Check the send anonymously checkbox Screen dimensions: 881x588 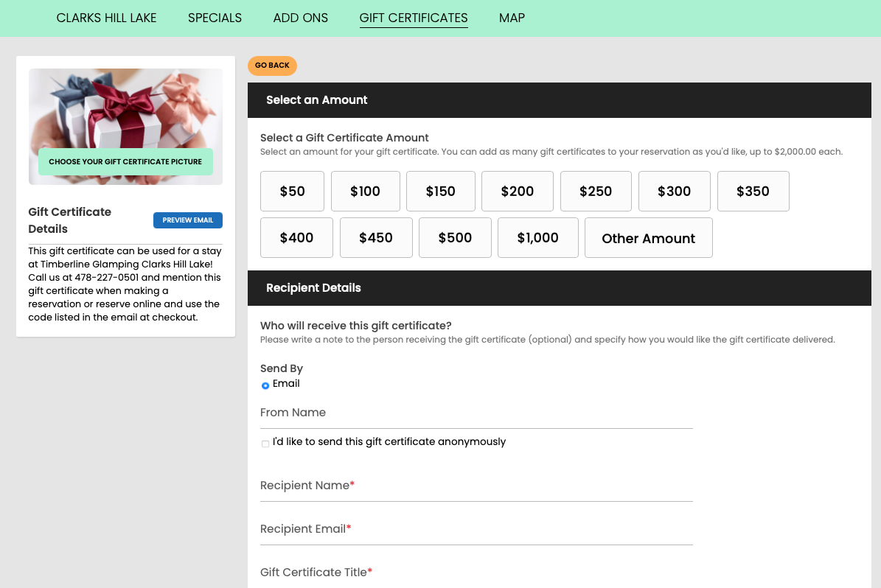click(x=265, y=444)
